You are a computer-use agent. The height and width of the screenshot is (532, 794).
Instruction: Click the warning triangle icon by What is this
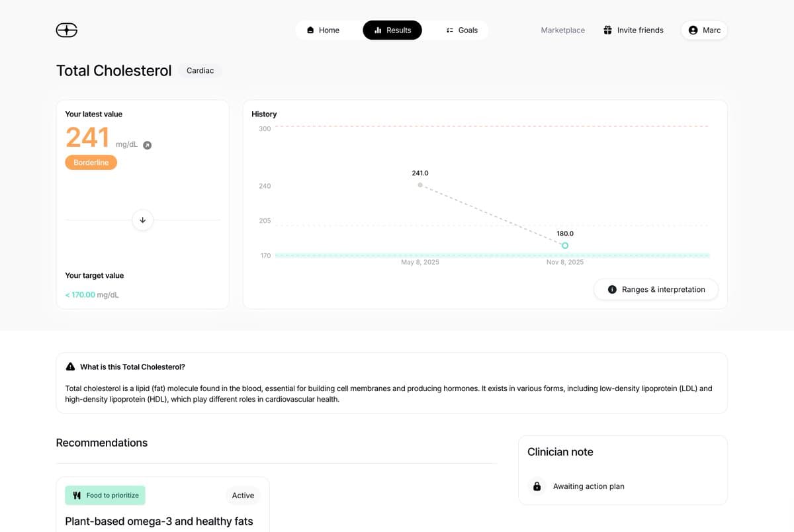coord(70,367)
